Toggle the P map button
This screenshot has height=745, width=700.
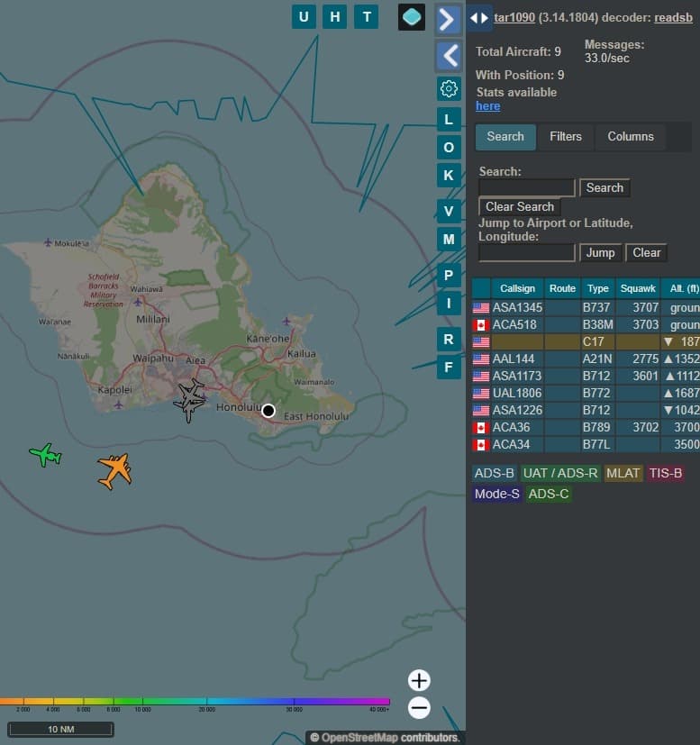point(449,275)
